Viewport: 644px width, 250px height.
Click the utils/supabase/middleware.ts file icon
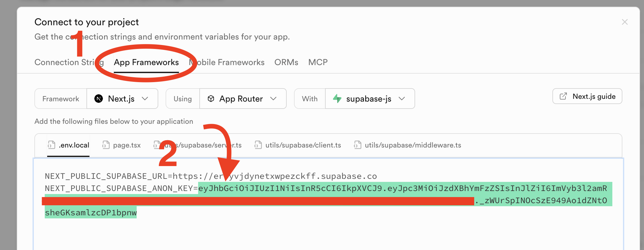coord(358,145)
